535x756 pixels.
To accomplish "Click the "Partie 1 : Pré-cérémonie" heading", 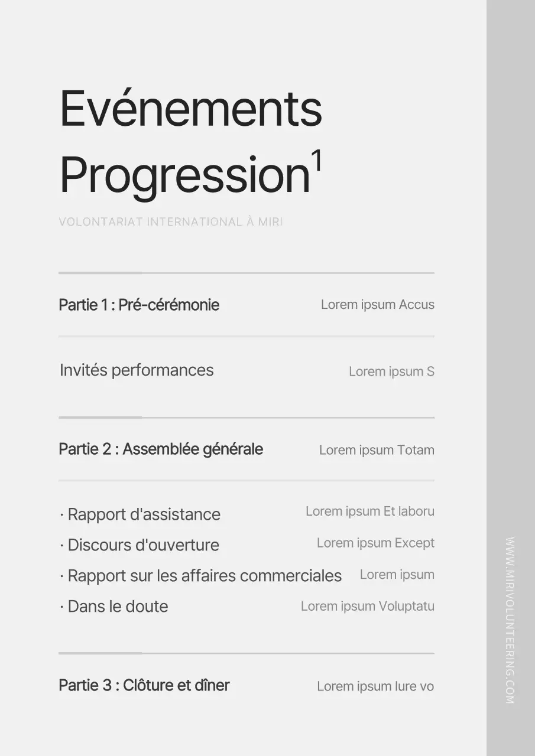I will pos(139,305).
